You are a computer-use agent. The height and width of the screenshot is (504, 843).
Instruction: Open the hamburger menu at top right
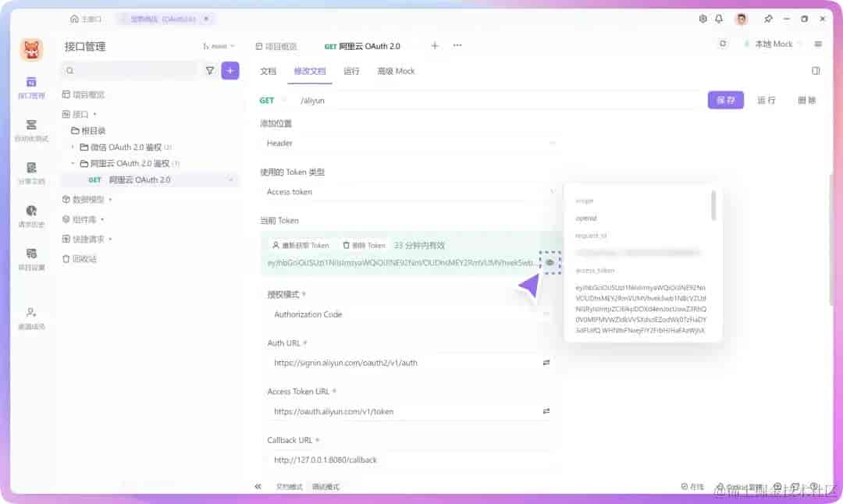[x=818, y=44]
